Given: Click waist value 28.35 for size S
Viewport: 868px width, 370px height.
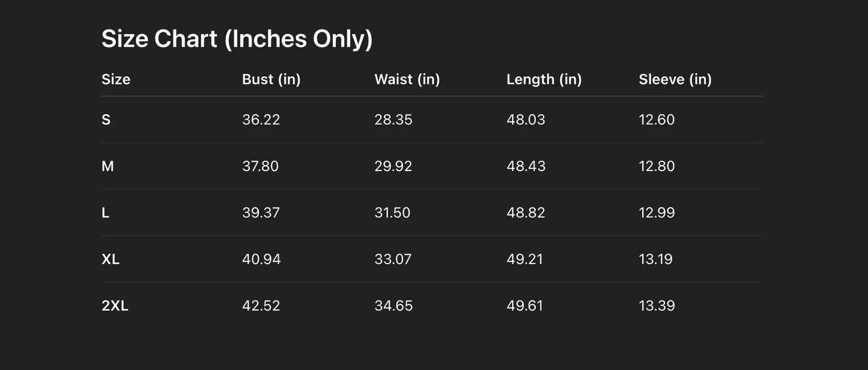Looking at the screenshot, I should 393,120.
